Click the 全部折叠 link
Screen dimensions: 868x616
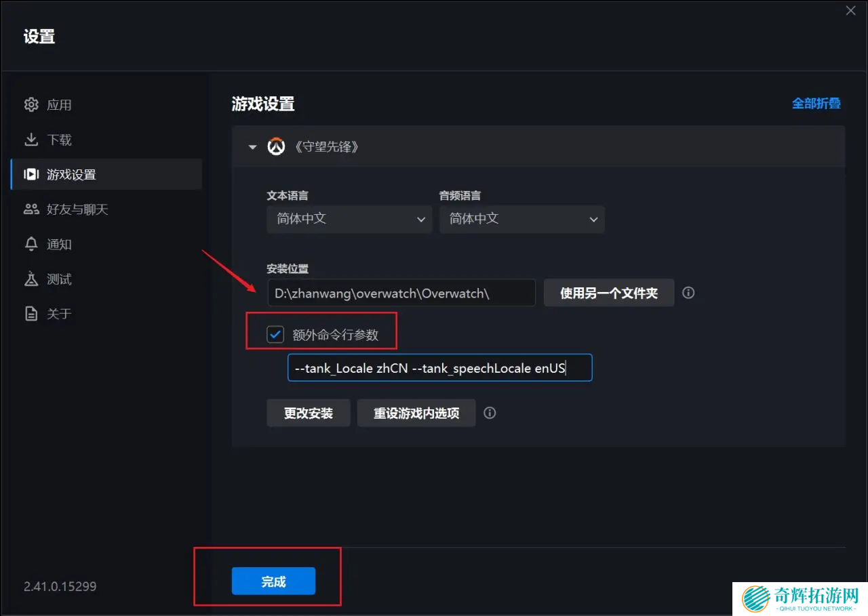click(x=816, y=104)
